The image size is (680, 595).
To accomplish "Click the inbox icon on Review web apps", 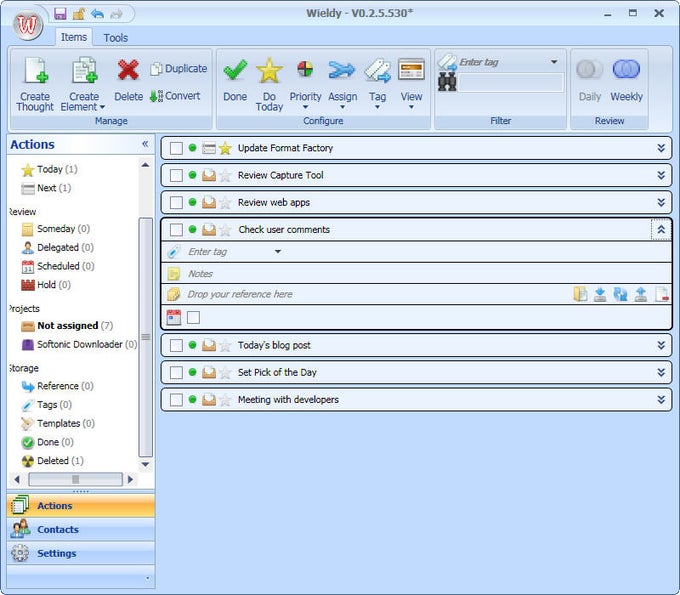I will [209, 203].
